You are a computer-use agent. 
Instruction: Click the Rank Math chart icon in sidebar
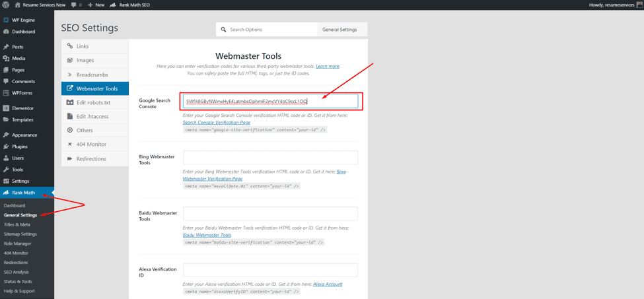coord(6,192)
